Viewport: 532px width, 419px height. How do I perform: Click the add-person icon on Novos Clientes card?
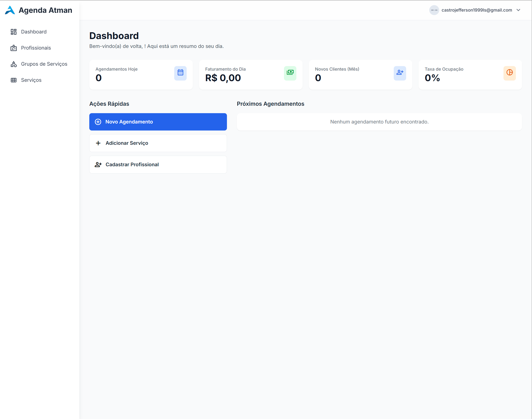point(400,73)
